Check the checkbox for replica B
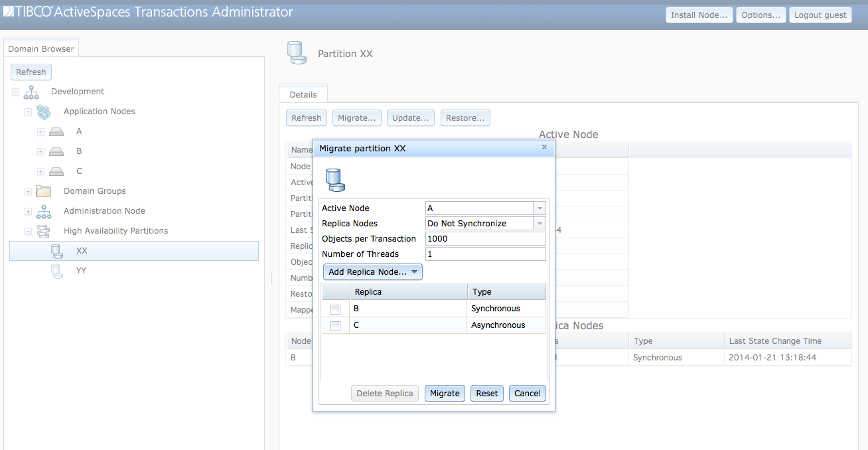This screenshot has height=450, width=868. pyautogui.click(x=335, y=308)
